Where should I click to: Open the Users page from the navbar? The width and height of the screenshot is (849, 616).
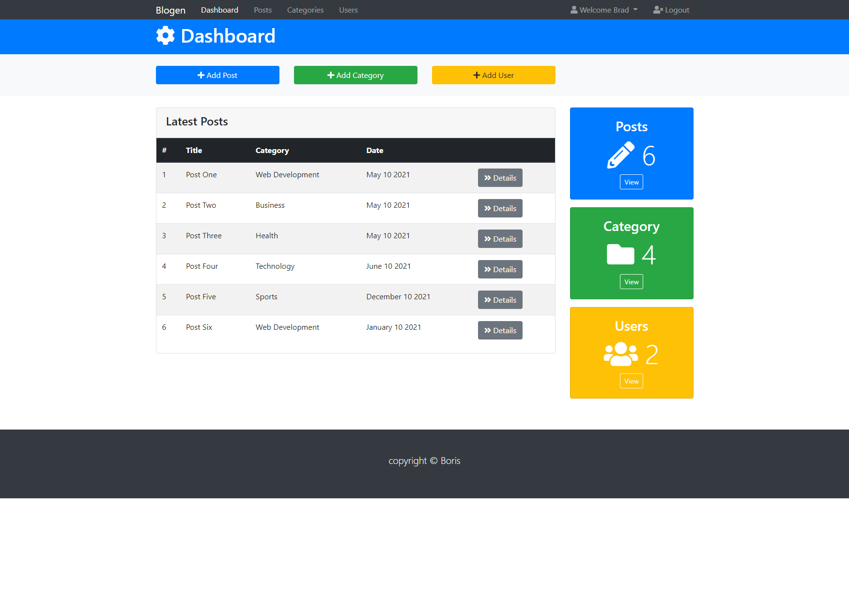coord(348,10)
